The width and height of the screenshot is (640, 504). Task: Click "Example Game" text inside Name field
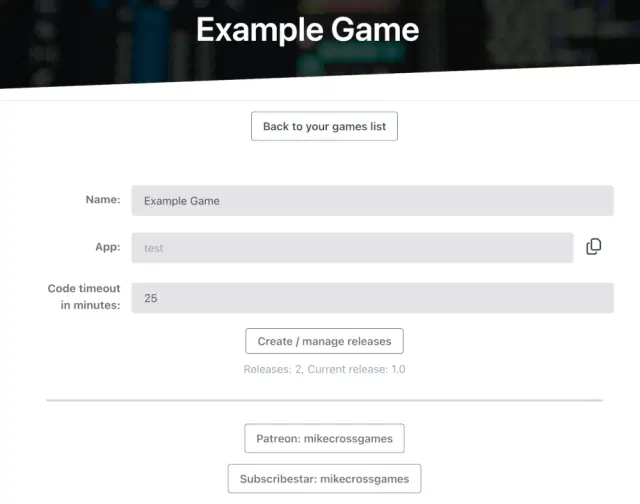[182, 201]
